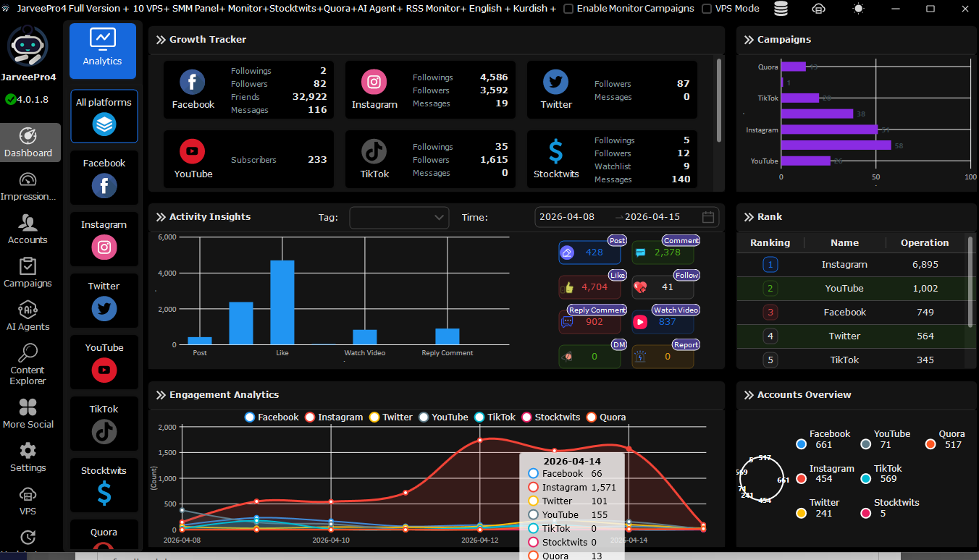Click the sun theme toggle icon
The image size is (979, 560).
coord(858,9)
